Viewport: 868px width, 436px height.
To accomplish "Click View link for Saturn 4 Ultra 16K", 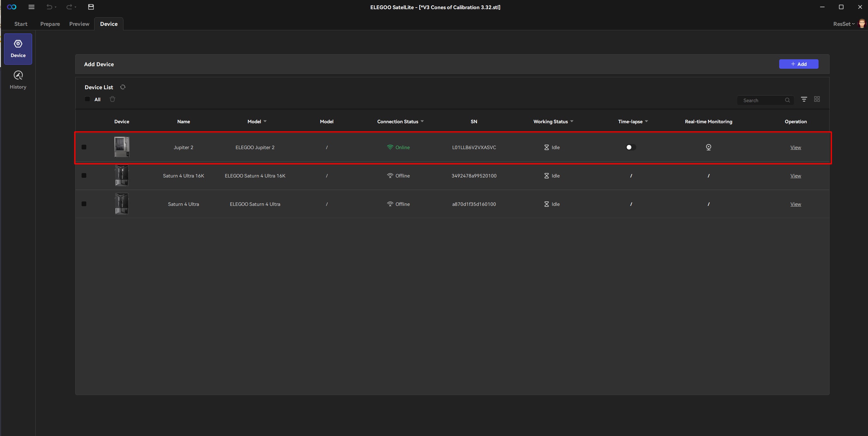I will (796, 176).
